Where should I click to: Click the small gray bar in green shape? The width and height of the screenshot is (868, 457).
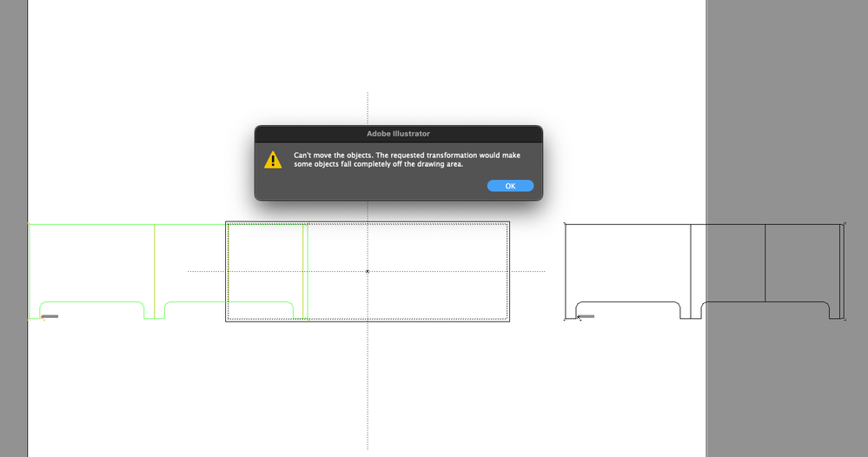tap(50, 316)
